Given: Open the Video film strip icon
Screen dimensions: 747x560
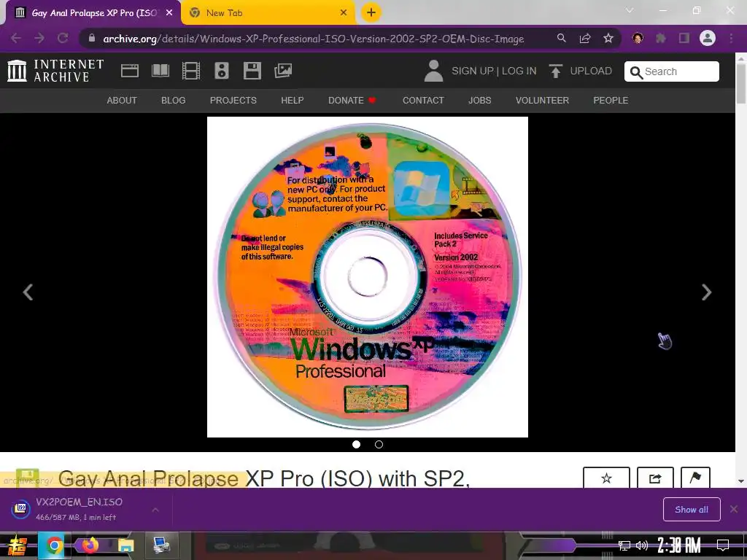Looking at the screenshot, I should 191,71.
